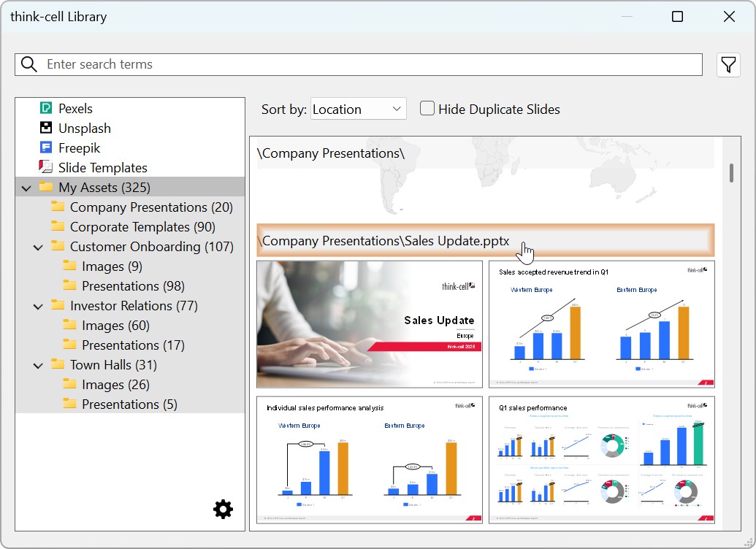756x549 pixels.
Task: Collapse the My Assets tree node
Action: [27, 188]
